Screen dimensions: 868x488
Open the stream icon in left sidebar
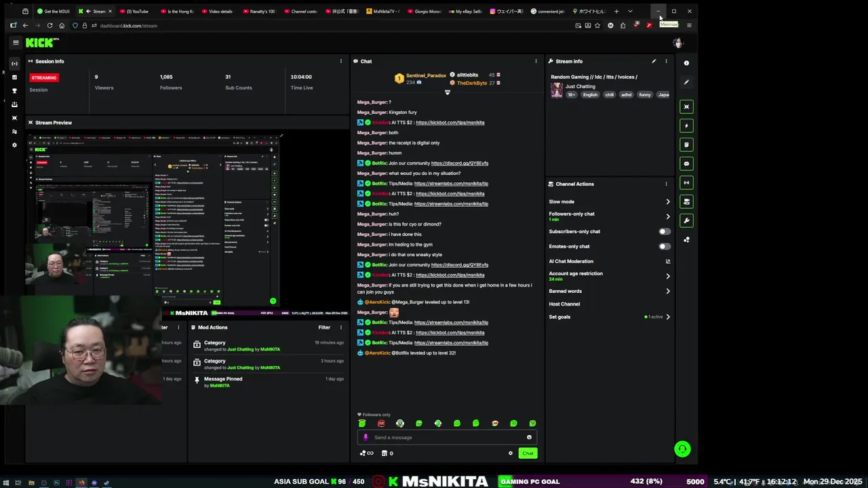14,64
